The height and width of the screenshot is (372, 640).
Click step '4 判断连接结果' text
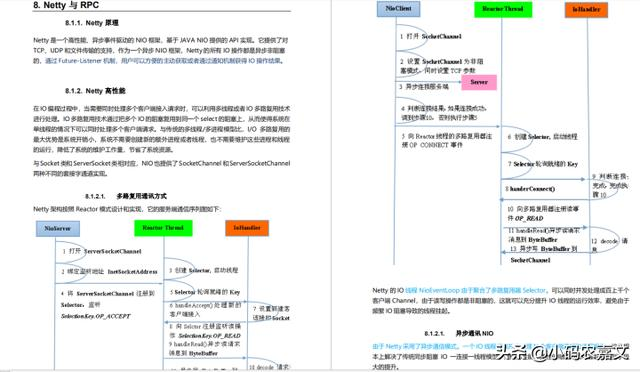point(444,113)
